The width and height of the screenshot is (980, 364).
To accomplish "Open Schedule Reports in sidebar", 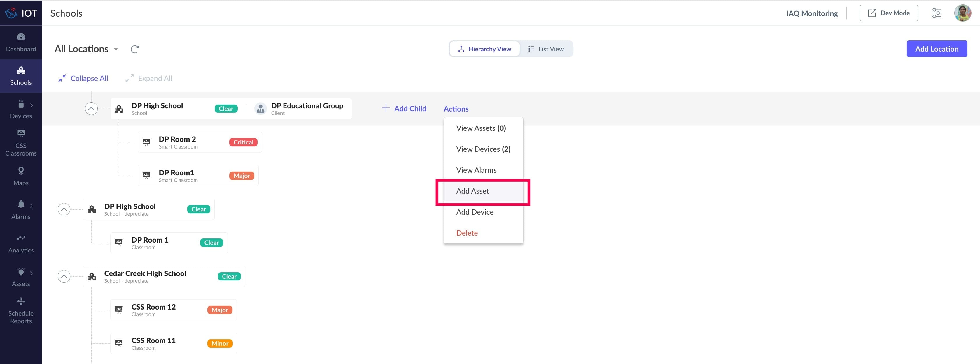I will pyautogui.click(x=21, y=310).
